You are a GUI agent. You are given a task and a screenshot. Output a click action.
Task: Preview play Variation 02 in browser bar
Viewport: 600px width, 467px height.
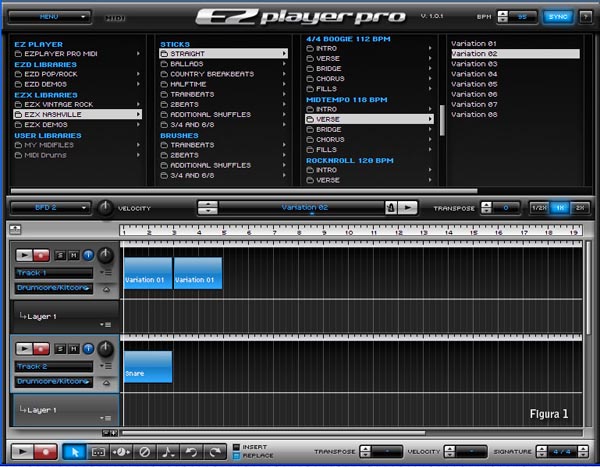click(408, 208)
